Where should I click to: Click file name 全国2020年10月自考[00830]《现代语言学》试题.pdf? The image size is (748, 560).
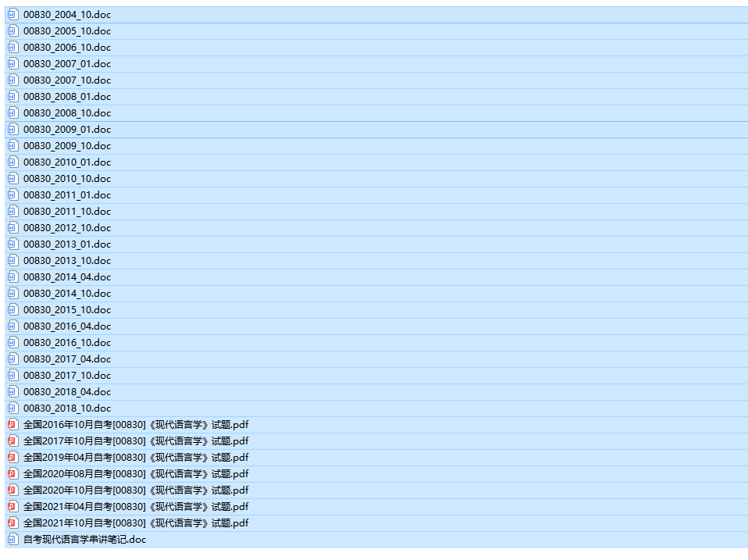[x=136, y=490]
